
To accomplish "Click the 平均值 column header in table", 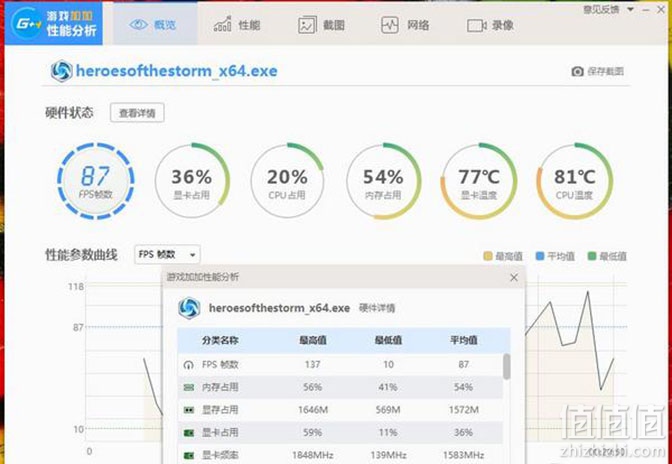I will click(463, 341).
